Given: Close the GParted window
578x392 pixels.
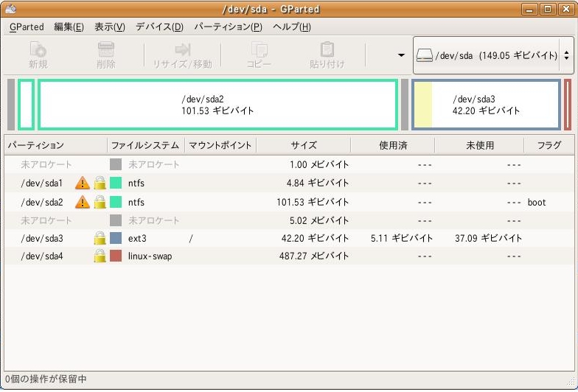Looking at the screenshot, I should point(566,9).
